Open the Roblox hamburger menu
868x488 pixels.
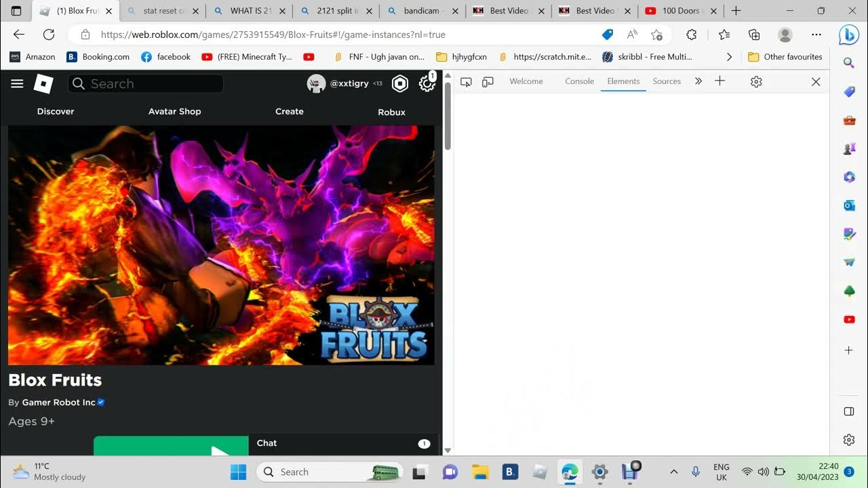coord(18,83)
